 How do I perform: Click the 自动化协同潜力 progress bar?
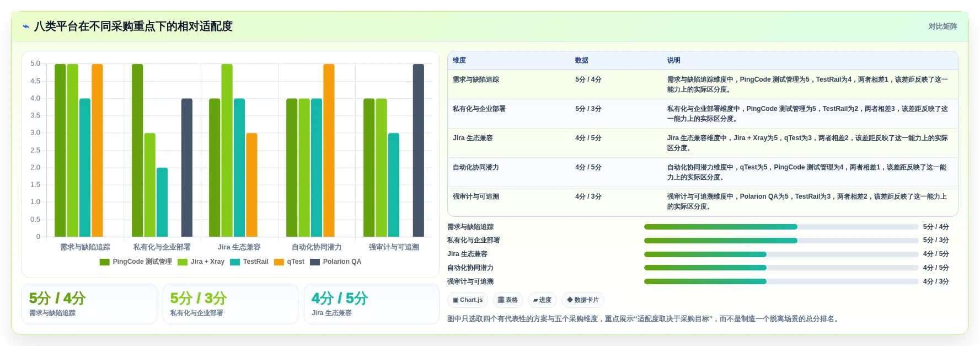pyautogui.click(x=781, y=268)
